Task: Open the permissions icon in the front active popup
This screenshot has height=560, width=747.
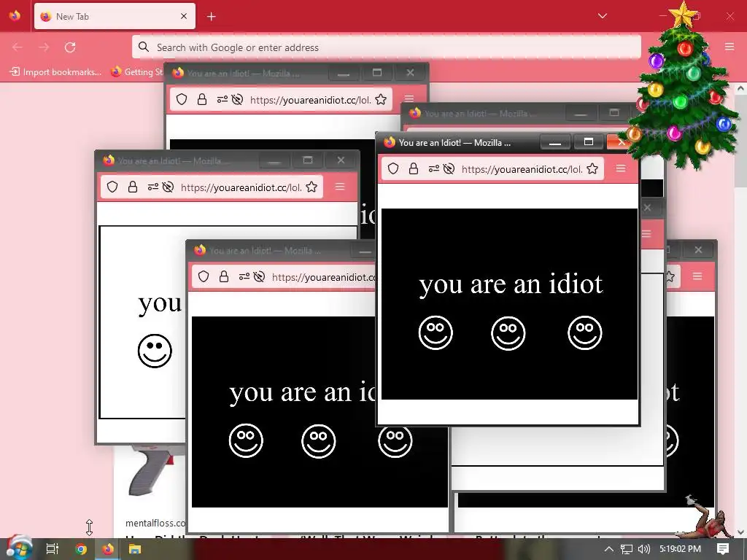Action: 433,168
